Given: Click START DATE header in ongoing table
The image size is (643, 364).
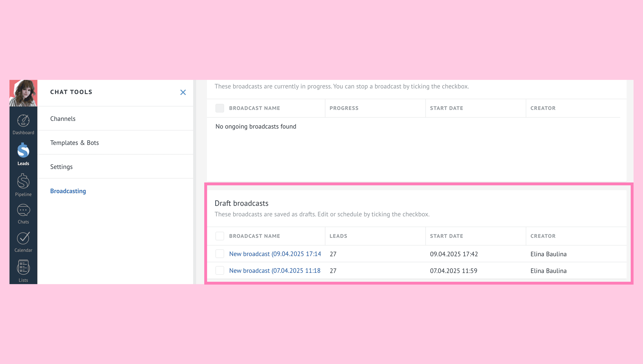Looking at the screenshot, I should [x=447, y=108].
